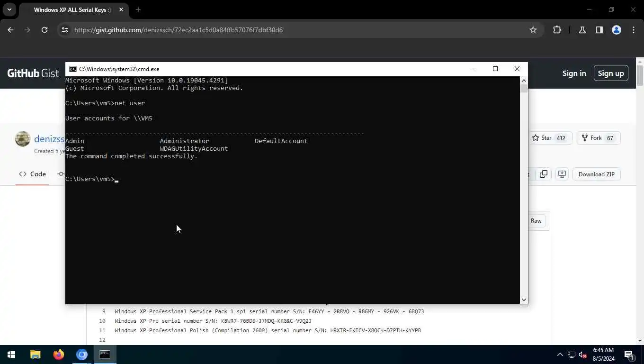Close the cmd.exe window

click(x=517, y=69)
